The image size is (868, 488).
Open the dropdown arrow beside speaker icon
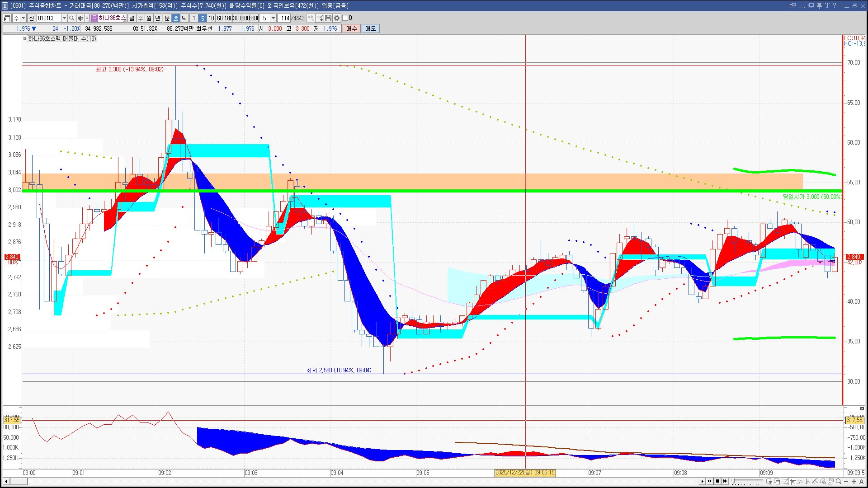(87, 18)
